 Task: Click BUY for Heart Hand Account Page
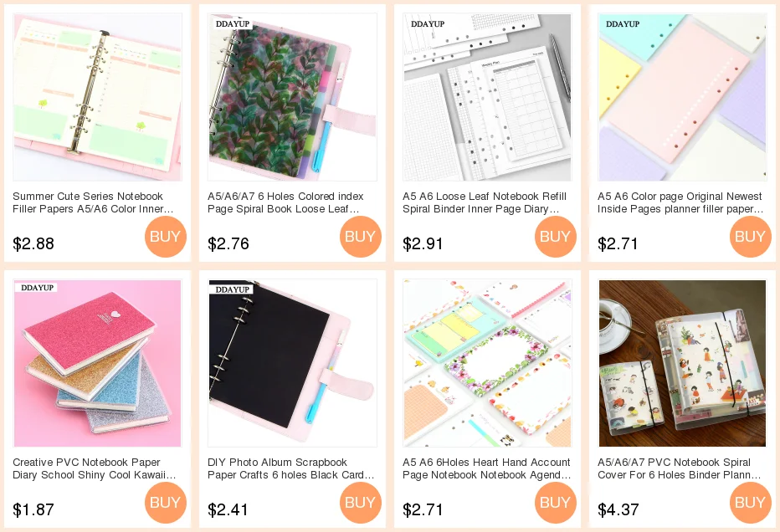click(x=556, y=502)
